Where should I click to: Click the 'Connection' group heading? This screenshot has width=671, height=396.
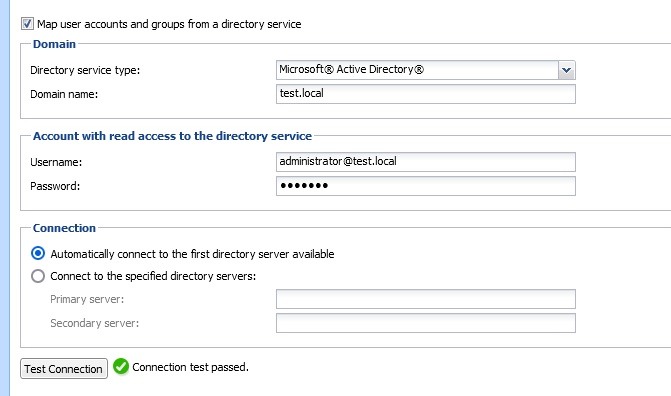[x=64, y=228]
